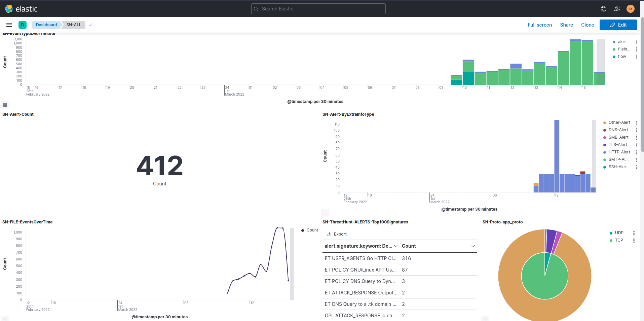Image resolution: width=644 pixels, height=321 pixels.
Task: Toggle legend icon under SN-EventTypeOverTimeAll chart
Action: 5,105
